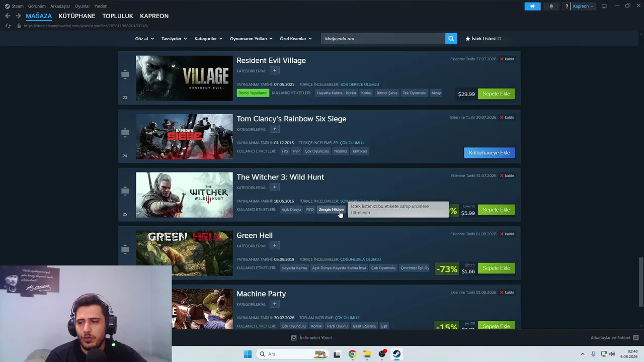644x362 pixels.
Task: Add a category to Green Hell
Action: tap(274, 246)
